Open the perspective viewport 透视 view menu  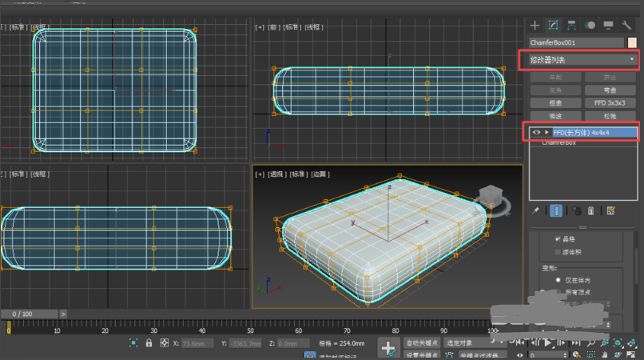click(276, 174)
